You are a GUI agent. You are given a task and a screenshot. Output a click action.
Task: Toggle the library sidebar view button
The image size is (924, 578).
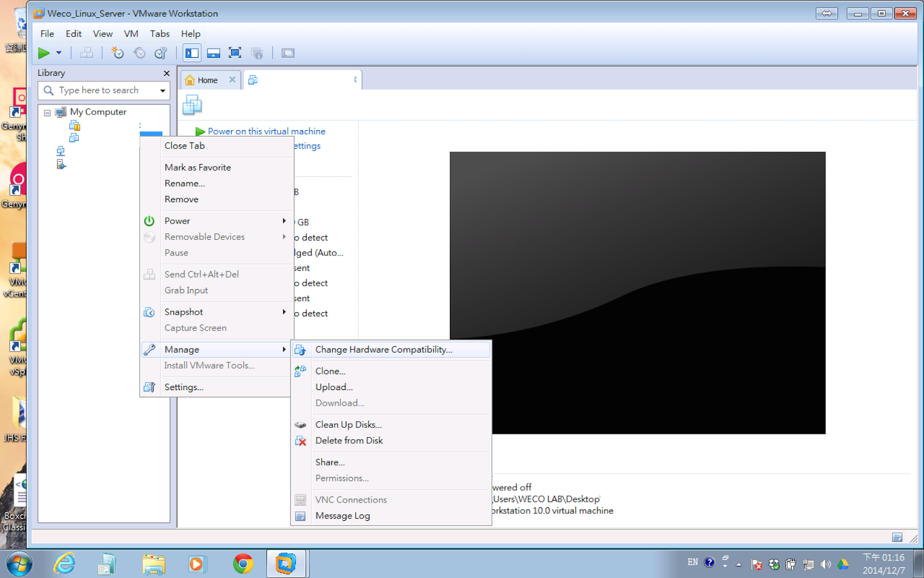pos(192,53)
